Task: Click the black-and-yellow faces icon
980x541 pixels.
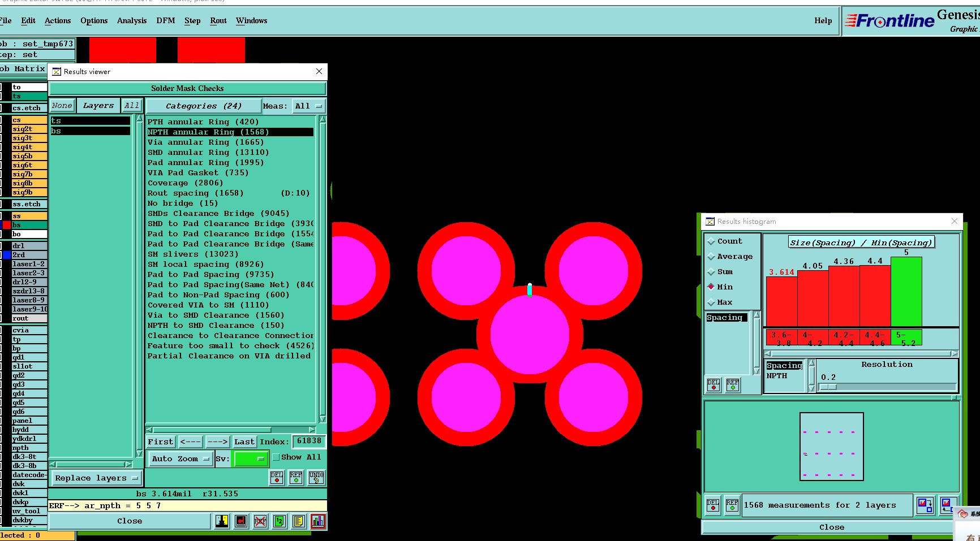Action: click(x=222, y=521)
